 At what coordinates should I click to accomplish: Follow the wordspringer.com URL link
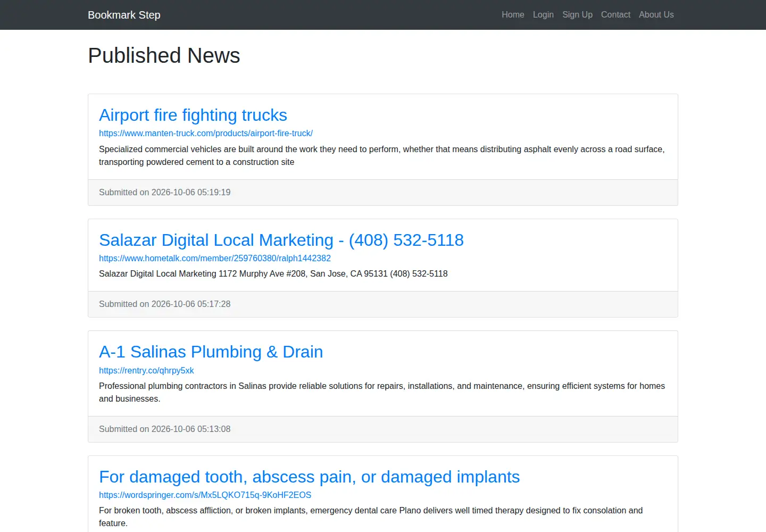(x=205, y=495)
